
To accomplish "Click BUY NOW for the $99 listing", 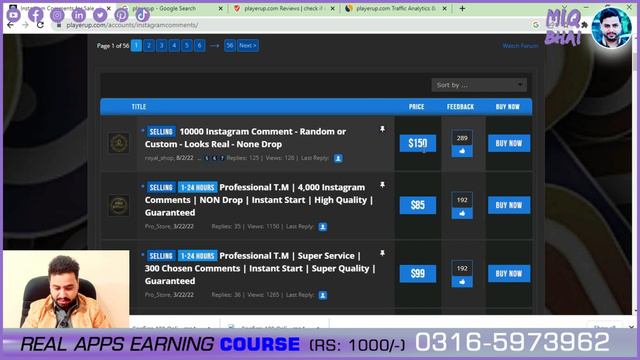I will (x=509, y=273).
